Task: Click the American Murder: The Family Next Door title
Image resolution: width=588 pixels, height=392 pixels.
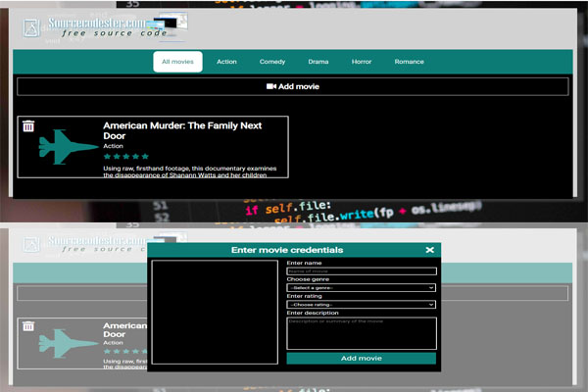Action: tap(182, 130)
